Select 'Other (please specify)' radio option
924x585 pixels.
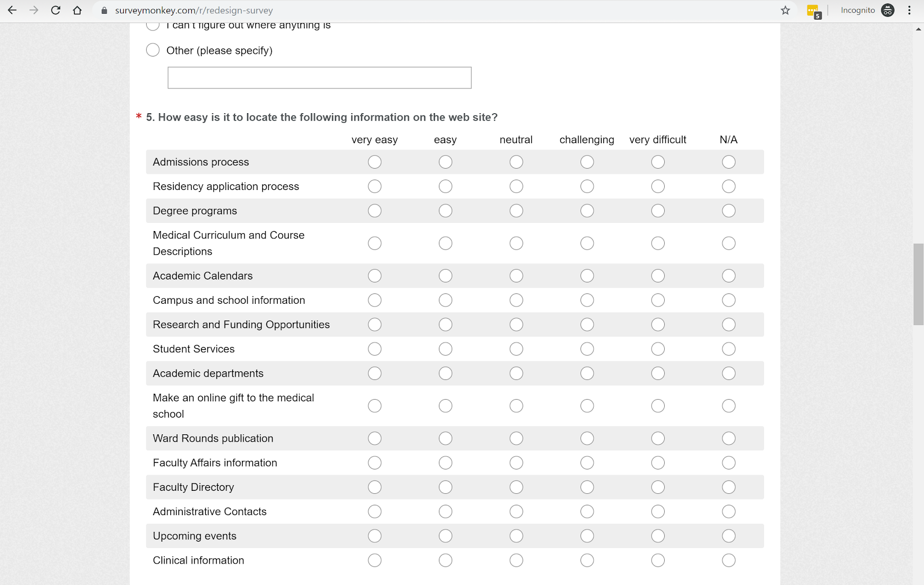[x=153, y=50]
